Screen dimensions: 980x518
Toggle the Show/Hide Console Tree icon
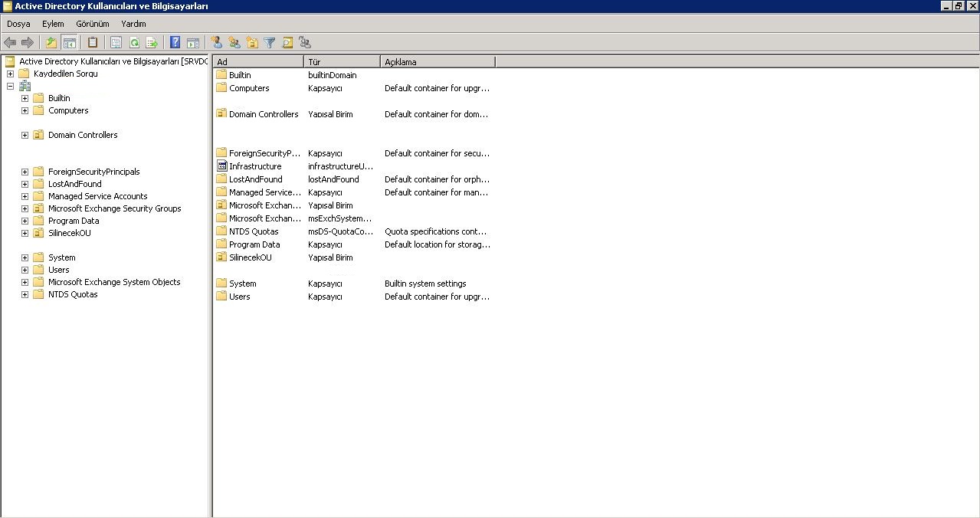click(69, 43)
